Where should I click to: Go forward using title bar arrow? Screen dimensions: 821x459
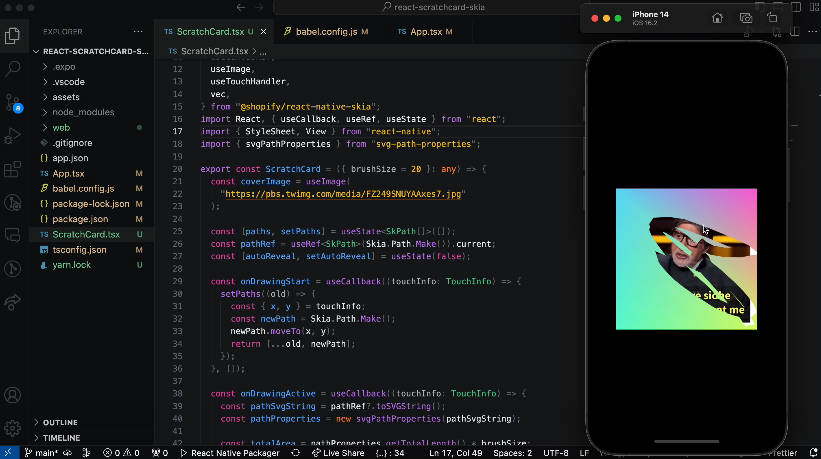259,7
